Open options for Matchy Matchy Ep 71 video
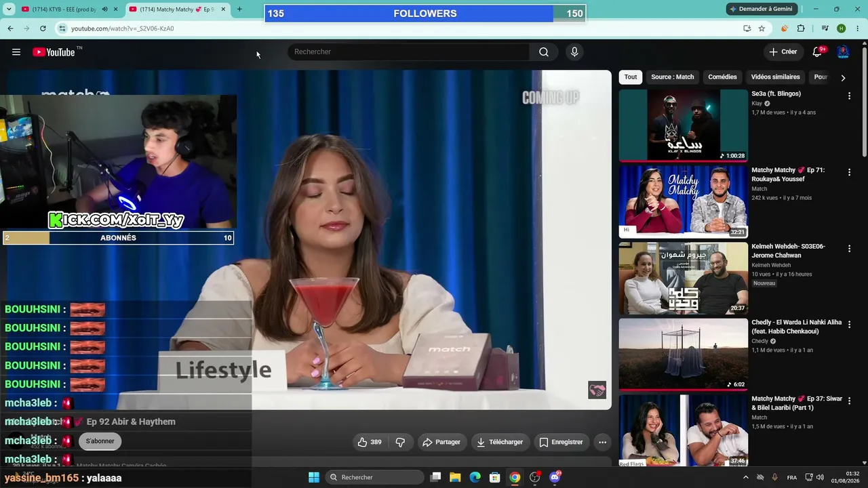Screen dimensions: 868x488 849,173
